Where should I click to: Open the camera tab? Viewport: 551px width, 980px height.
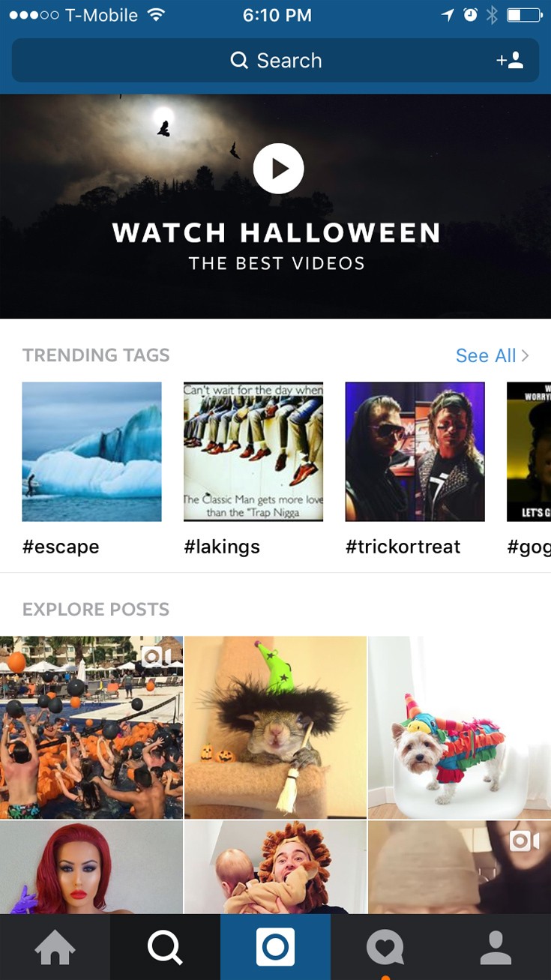click(275, 948)
